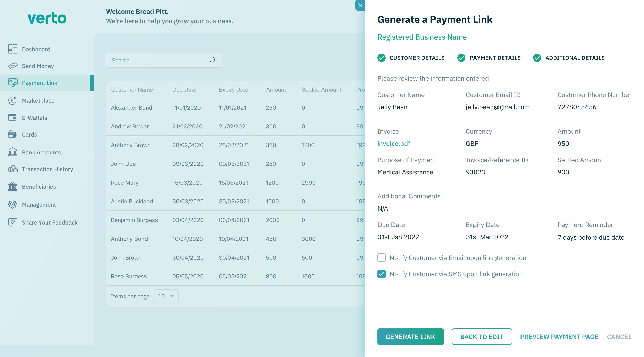Open the invoice.pdf link

tap(394, 143)
